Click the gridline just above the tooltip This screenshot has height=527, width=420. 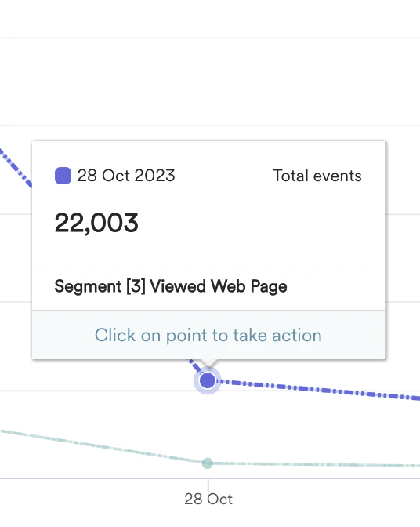(210, 125)
